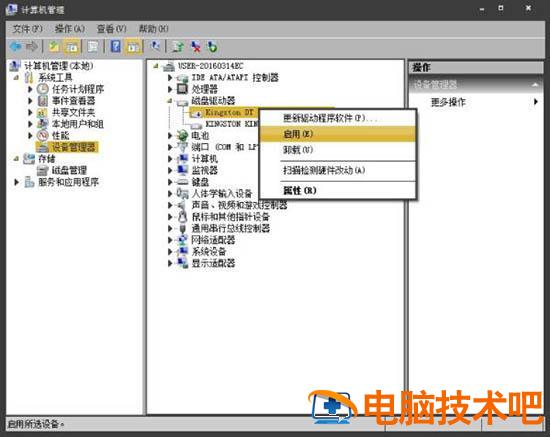Expand the 计算机 device node
Viewport: 550px width, 437px height.
point(170,159)
